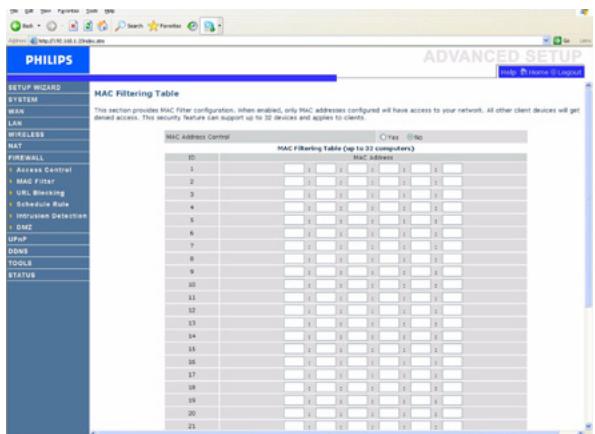The width and height of the screenshot is (595, 434).
Task: Click the last highlighted toolbar icon before its arrow
Action: (x=209, y=26)
